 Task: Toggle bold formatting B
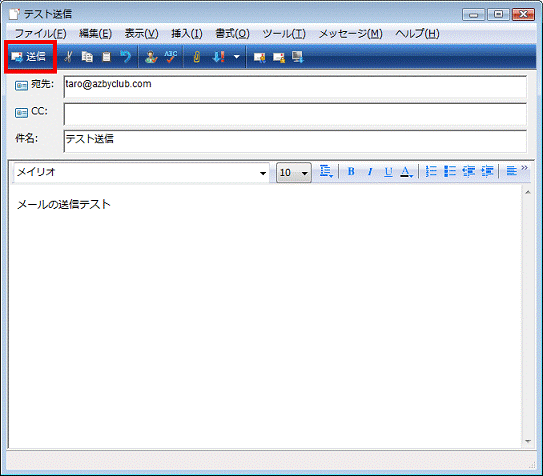tap(351, 171)
